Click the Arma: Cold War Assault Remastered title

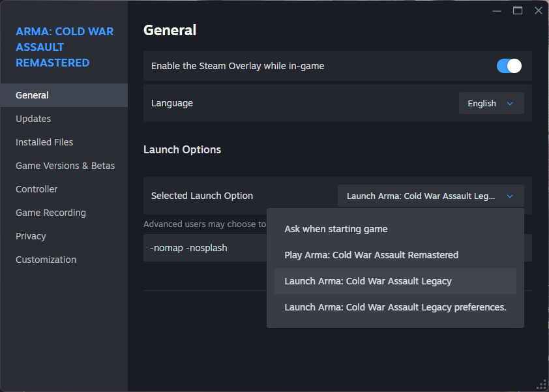(x=65, y=47)
